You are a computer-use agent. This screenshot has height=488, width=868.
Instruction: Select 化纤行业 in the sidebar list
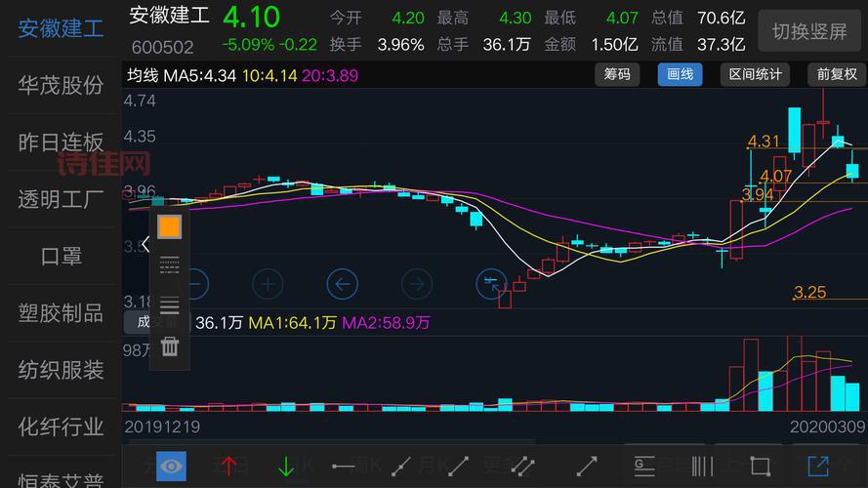pos(61,427)
